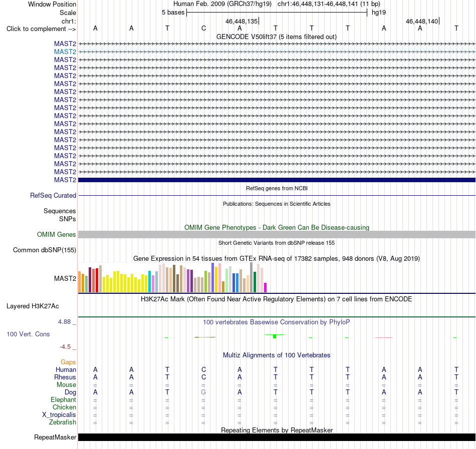Open the 'RefSeq genes from NCBI' track title

pyautogui.click(x=277, y=188)
